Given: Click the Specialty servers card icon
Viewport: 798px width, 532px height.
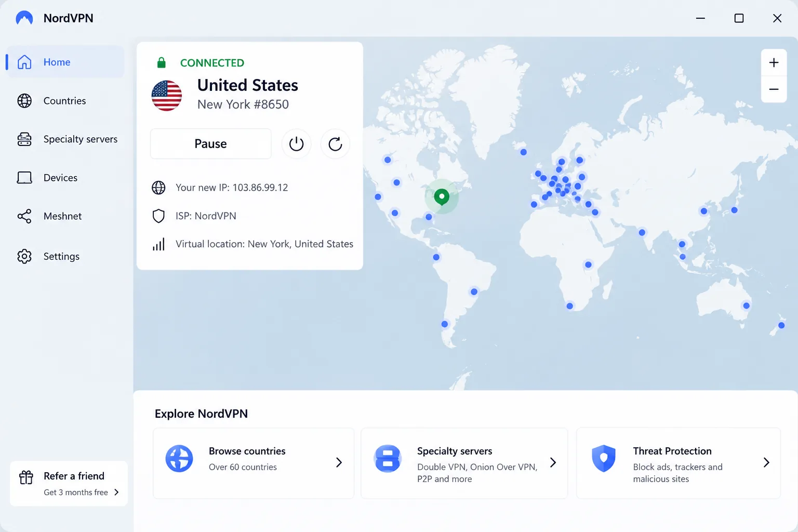Looking at the screenshot, I should (x=388, y=458).
